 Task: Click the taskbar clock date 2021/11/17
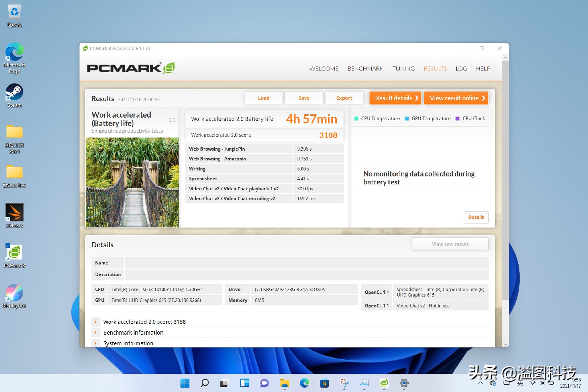coord(570,386)
